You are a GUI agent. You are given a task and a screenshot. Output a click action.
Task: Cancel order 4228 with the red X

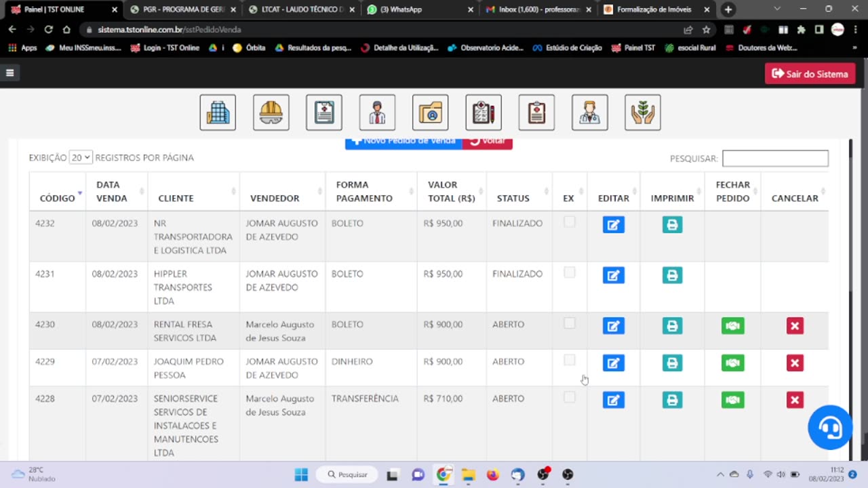(x=795, y=400)
